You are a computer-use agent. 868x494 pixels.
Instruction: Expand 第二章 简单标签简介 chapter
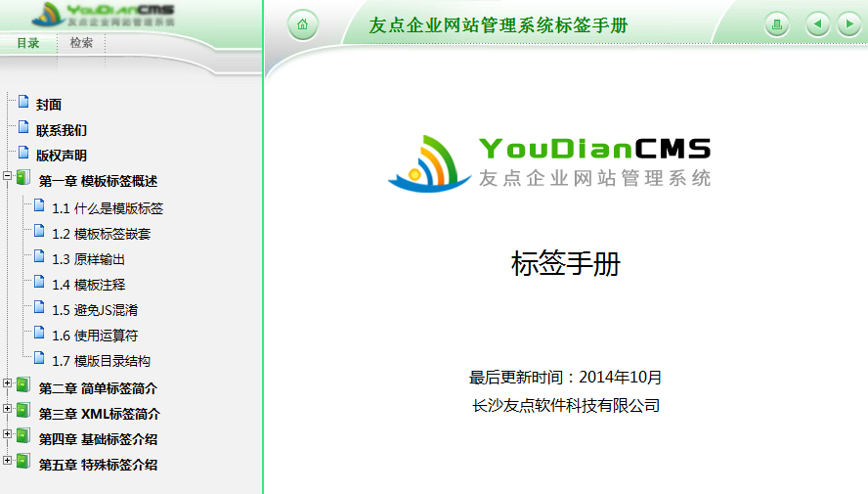pyautogui.click(x=8, y=383)
